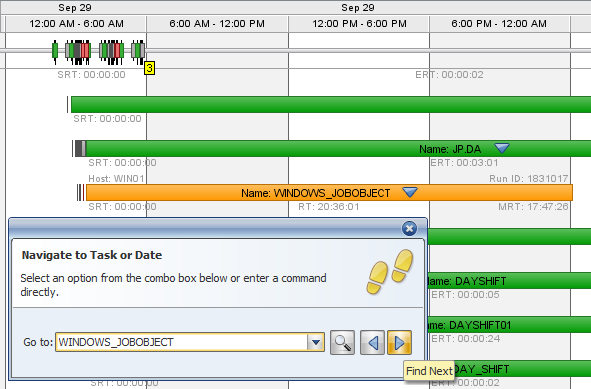Image resolution: width=591 pixels, height=389 pixels.
Task: Click the 12:00 AM - 6:00 AM time header
Action: point(76,24)
